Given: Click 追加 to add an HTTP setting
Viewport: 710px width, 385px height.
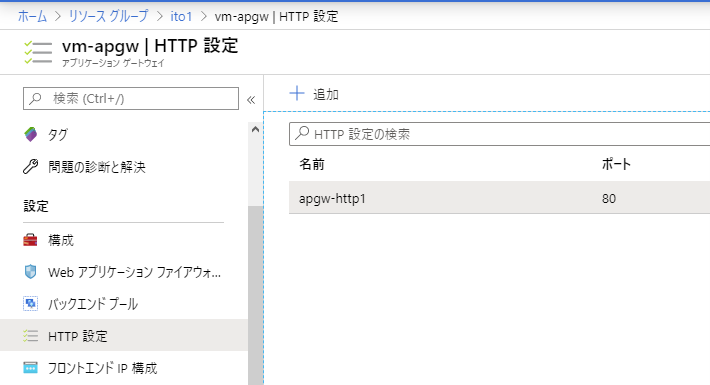Looking at the screenshot, I should coord(326,95).
